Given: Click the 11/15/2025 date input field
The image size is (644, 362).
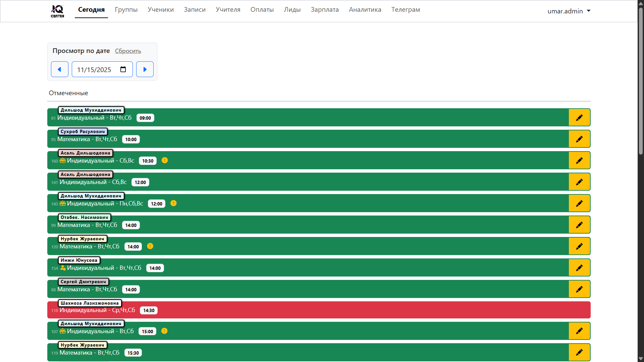Looking at the screenshot, I should tap(94, 70).
